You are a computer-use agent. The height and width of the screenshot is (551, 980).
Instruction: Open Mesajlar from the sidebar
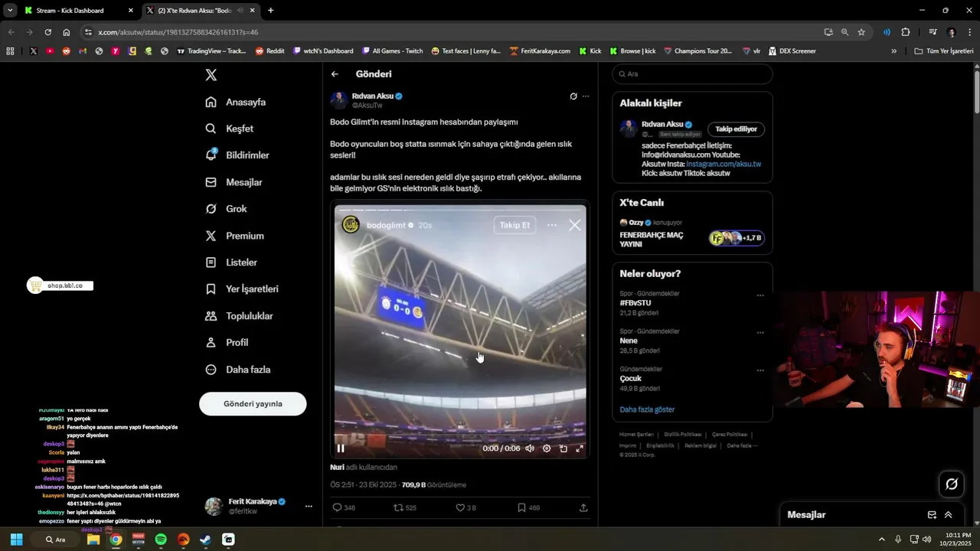point(234,182)
